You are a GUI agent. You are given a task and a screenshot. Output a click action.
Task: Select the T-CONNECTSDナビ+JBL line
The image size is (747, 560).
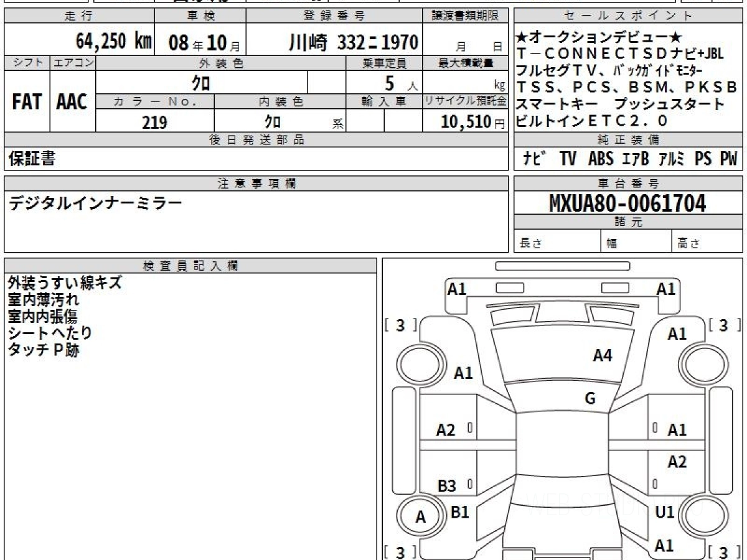(620, 54)
